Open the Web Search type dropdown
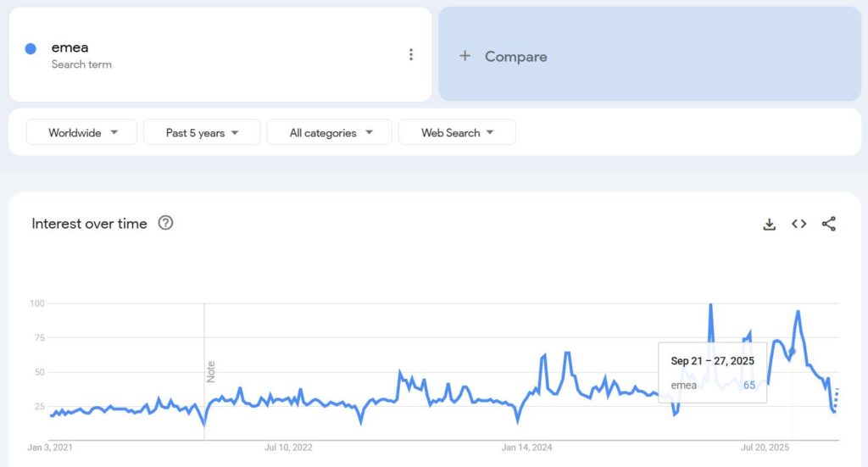This screenshot has width=868, height=467. pos(457,132)
